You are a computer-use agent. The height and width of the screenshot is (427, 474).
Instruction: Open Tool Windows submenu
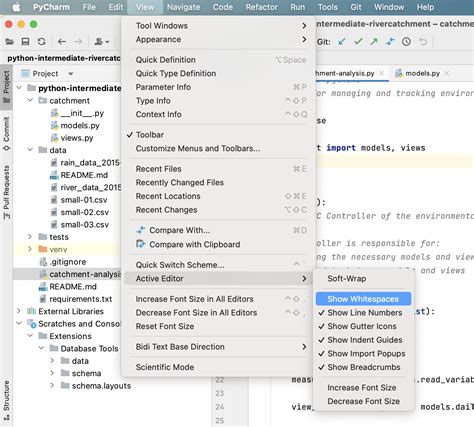point(217,26)
